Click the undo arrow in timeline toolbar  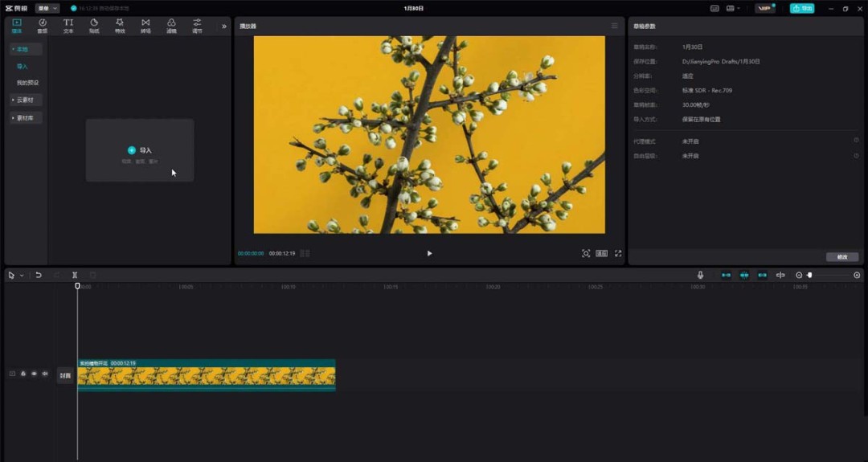point(39,276)
